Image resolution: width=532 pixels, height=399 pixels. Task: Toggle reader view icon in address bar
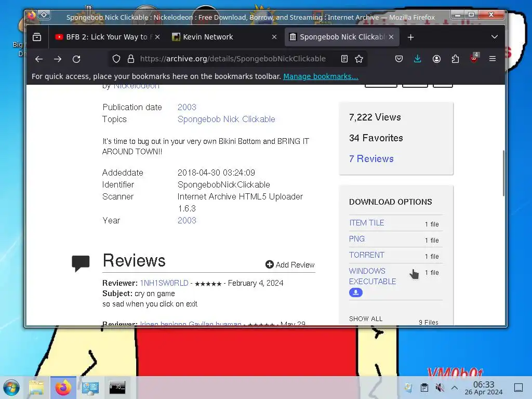pyautogui.click(x=344, y=59)
